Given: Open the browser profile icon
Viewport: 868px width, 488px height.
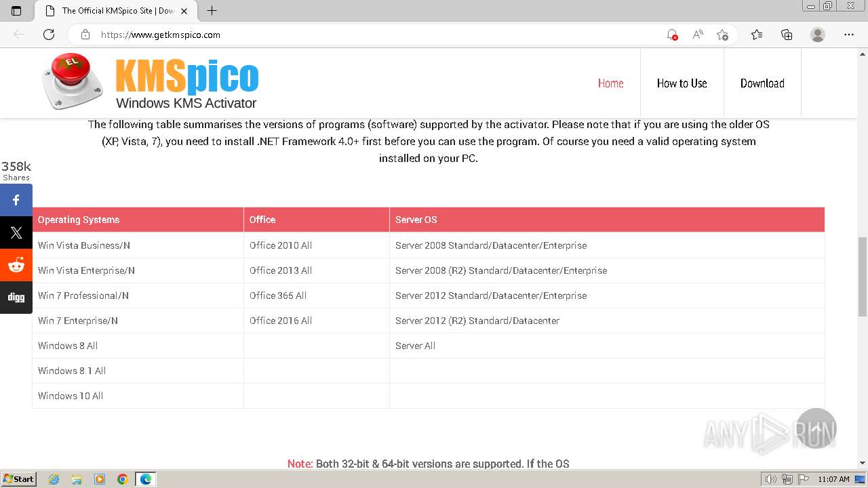Looking at the screenshot, I should 818,35.
